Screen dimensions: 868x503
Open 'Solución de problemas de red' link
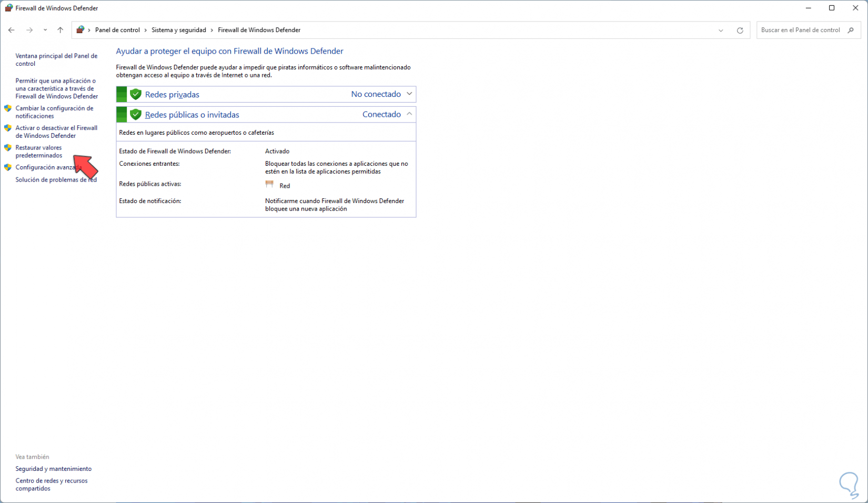56,180
